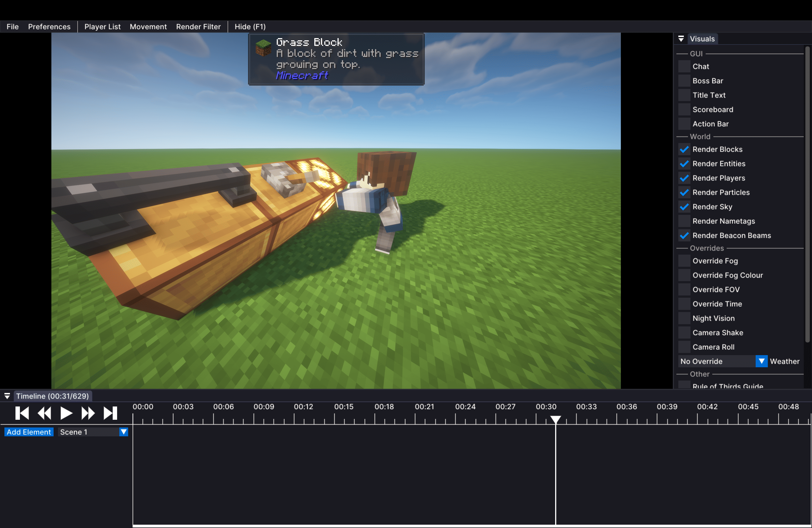Click the 00:03 mark on the timeline ruler
Viewport: 812px width, 528px height.
[183, 406]
